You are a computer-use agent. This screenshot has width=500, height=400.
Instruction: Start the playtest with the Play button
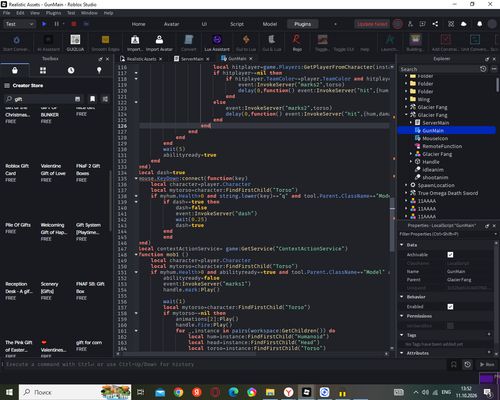pyautogui.click(x=44, y=24)
